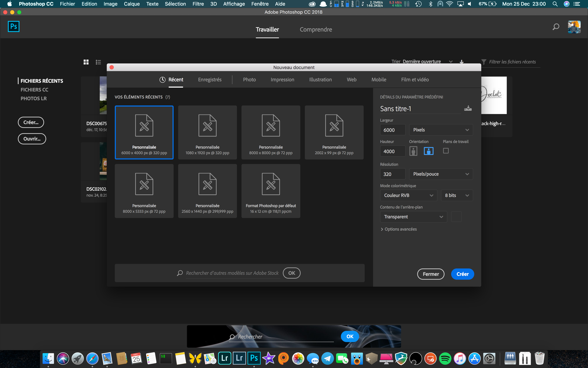Select the Illustration tab

(320, 80)
